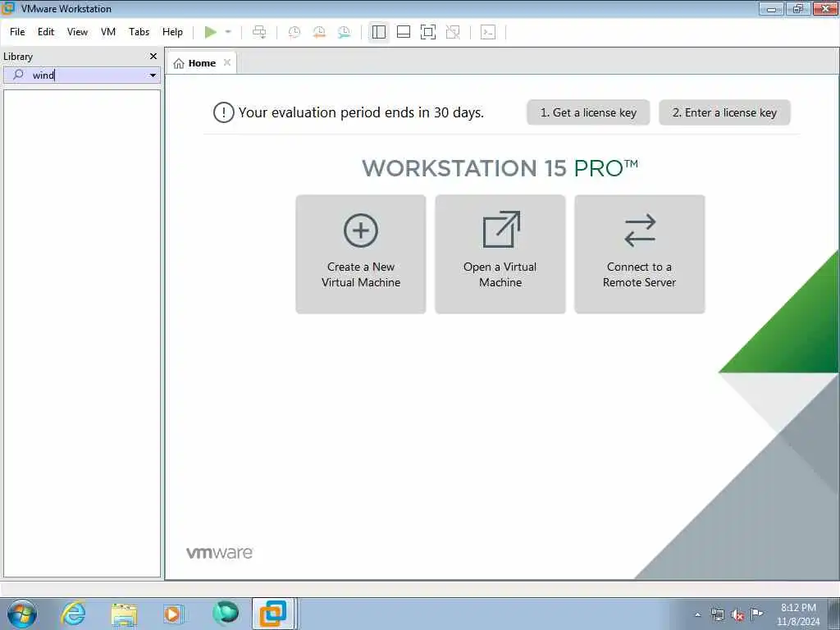840x630 pixels.
Task: Toggle the library sidebar view icon
Action: tap(379, 32)
